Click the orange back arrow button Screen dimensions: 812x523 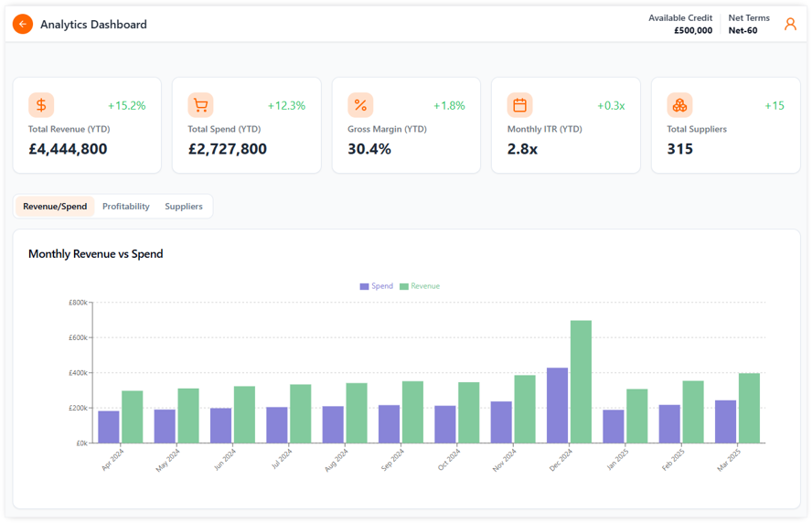pyautogui.click(x=23, y=25)
